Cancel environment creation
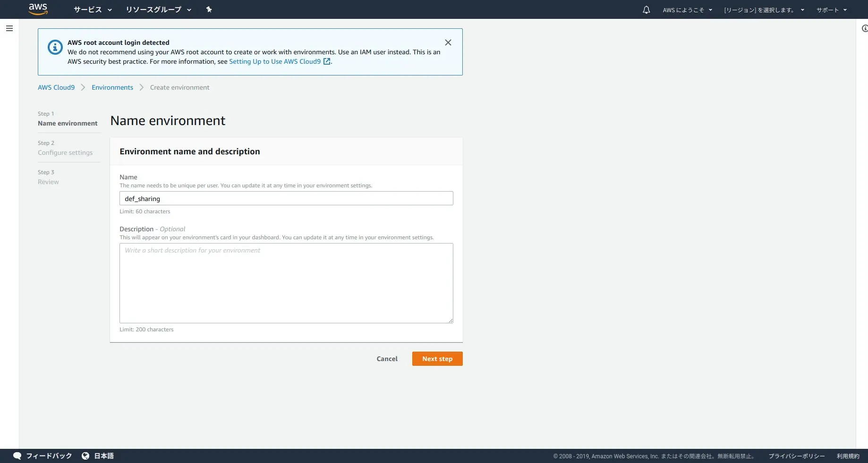This screenshot has height=463, width=868. tap(387, 359)
